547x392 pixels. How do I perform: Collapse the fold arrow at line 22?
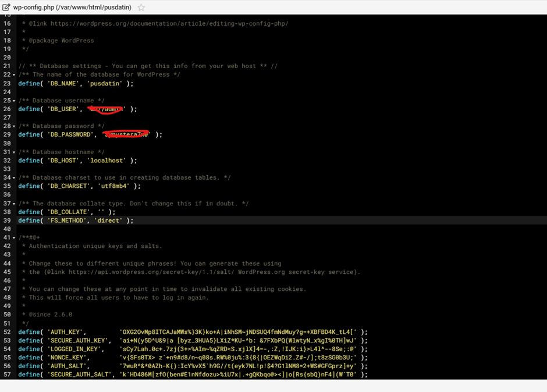[x=14, y=75]
